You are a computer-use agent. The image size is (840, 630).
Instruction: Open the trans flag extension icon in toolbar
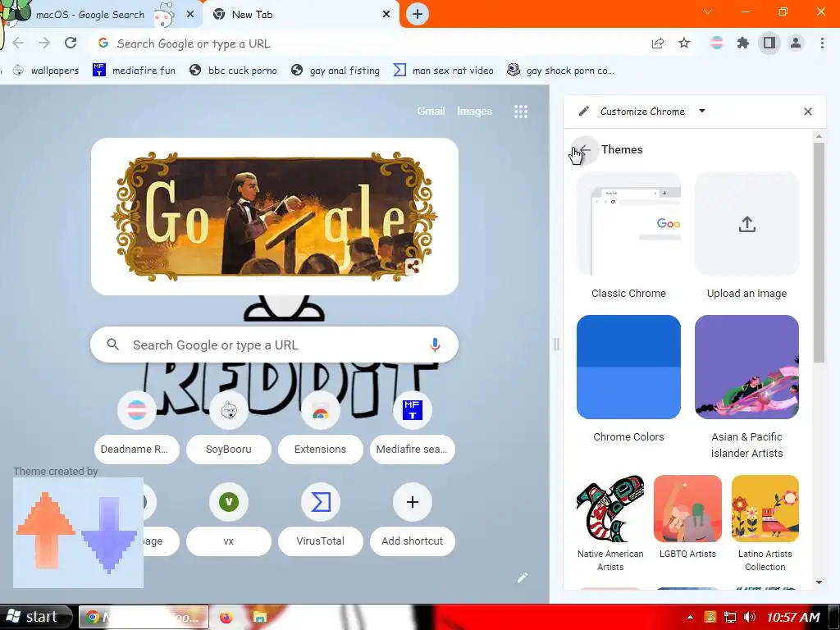tap(716, 43)
